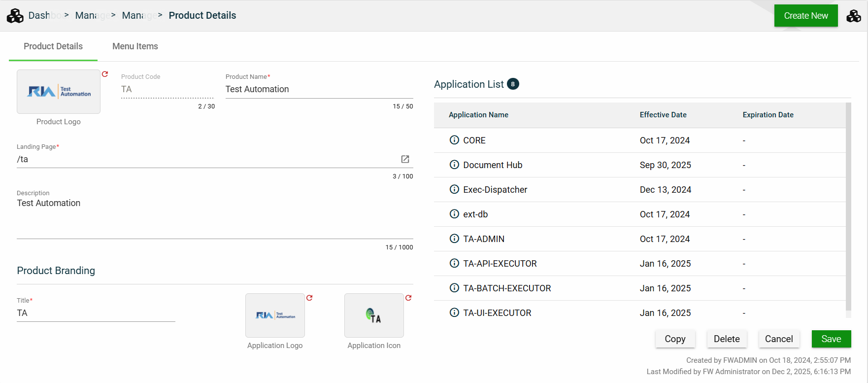This screenshot has height=383, width=868.
Task: Reset the Application Icon image
Action: pos(408,298)
